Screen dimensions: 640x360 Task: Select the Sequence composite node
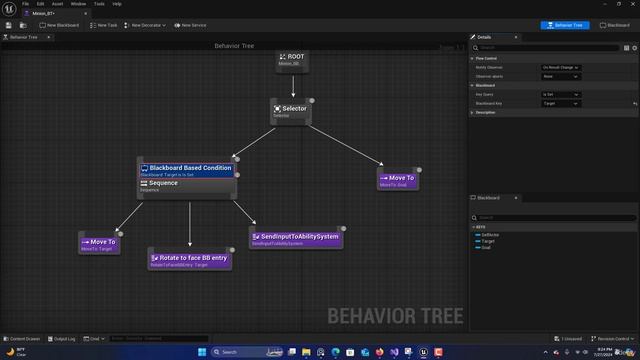187,186
